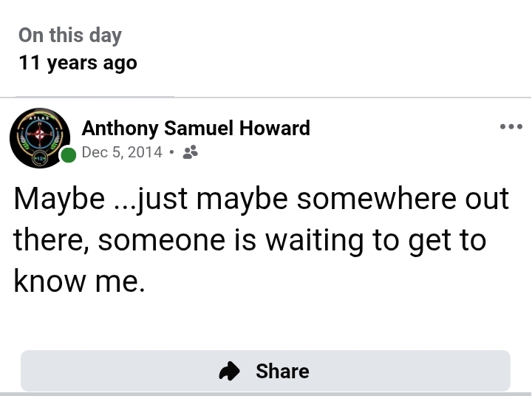
Task: Click the compass emblem in avatar center
Action: pos(39,136)
